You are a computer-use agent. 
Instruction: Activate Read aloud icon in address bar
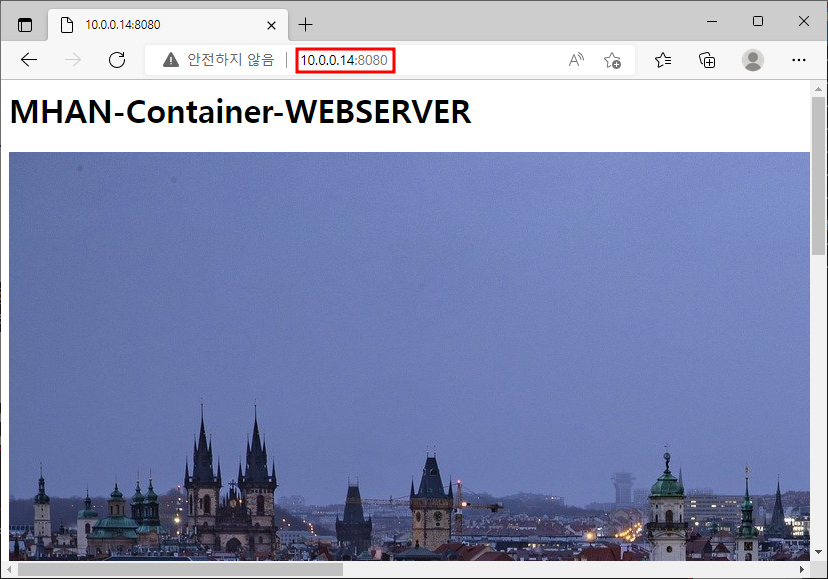click(576, 60)
